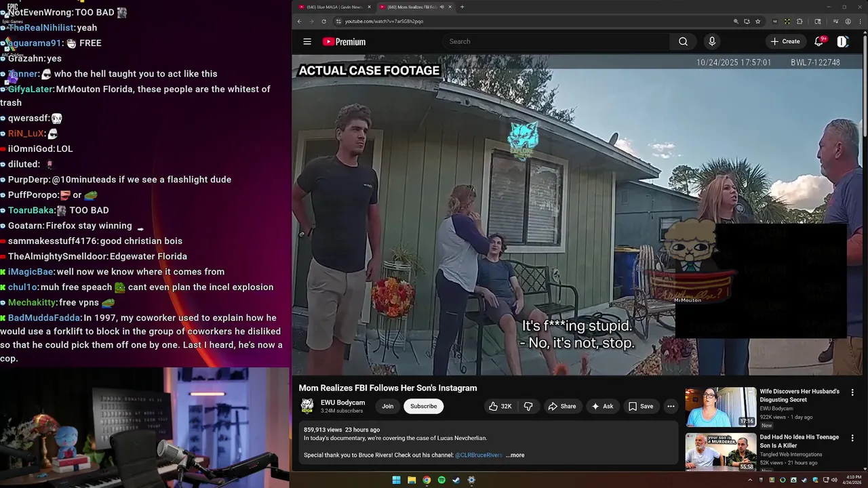
Task: Open the YouTube account avatar menu
Action: (x=842, y=41)
